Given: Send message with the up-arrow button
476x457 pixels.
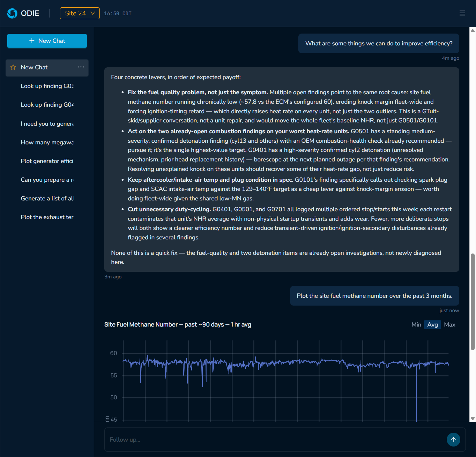Looking at the screenshot, I should pyautogui.click(x=453, y=439).
